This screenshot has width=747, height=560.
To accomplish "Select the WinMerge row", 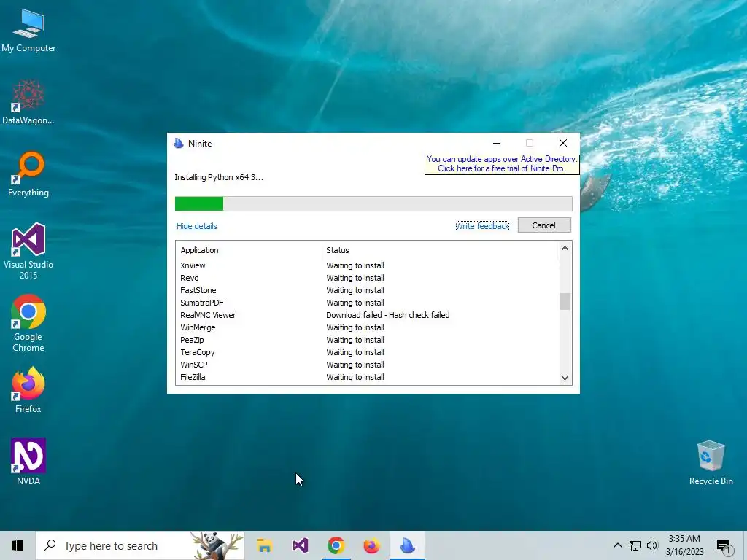I will tap(367, 327).
